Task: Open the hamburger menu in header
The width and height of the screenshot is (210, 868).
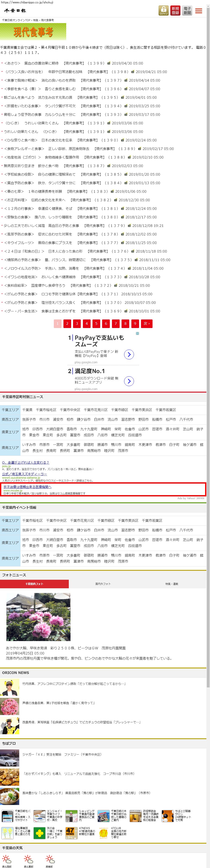Action: click(199, 11)
